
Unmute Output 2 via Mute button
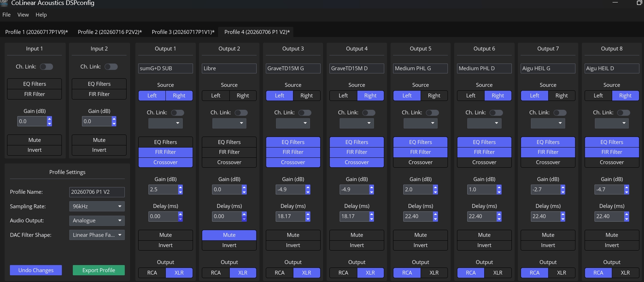click(229, 235)
